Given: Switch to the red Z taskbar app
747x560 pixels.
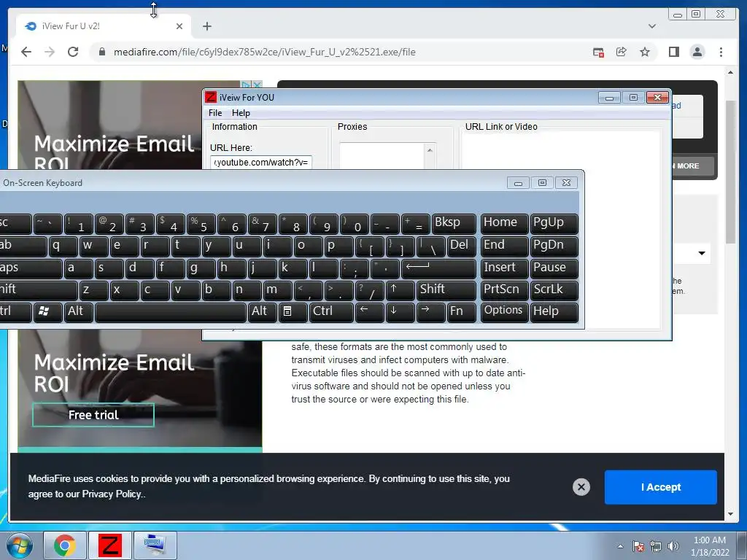Looking at the screenshot, I should pyautogui.click(x=109, y=545).
